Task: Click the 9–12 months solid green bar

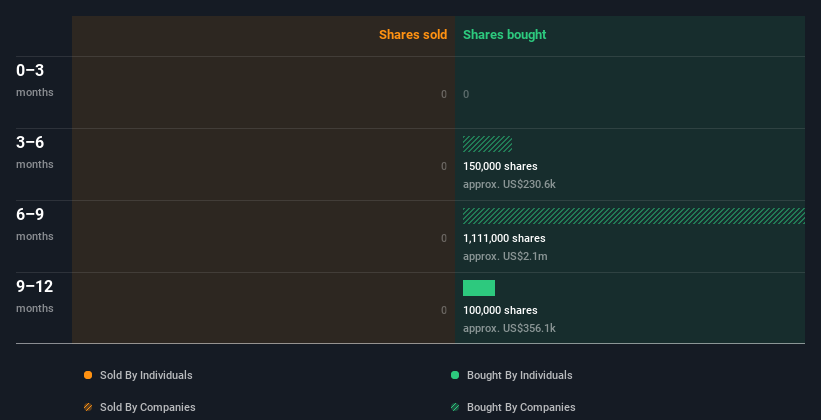Action: point(479,288)
